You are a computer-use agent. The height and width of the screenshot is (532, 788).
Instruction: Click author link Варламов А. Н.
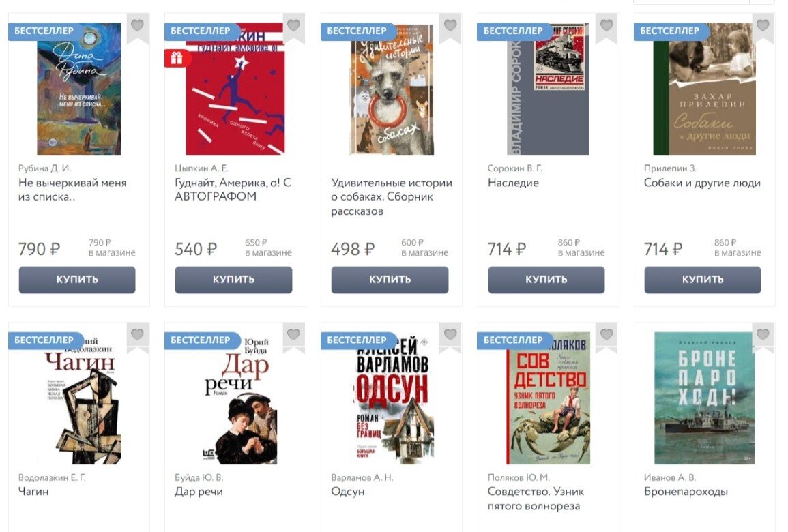362,477
